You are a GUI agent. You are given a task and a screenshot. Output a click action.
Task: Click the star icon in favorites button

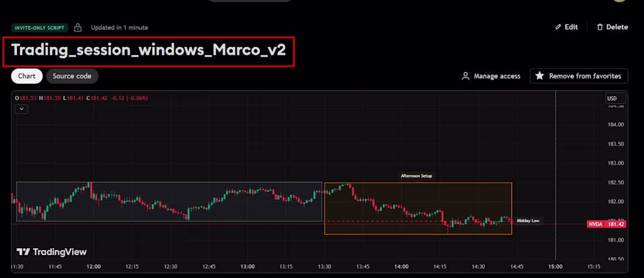[540, 76]
